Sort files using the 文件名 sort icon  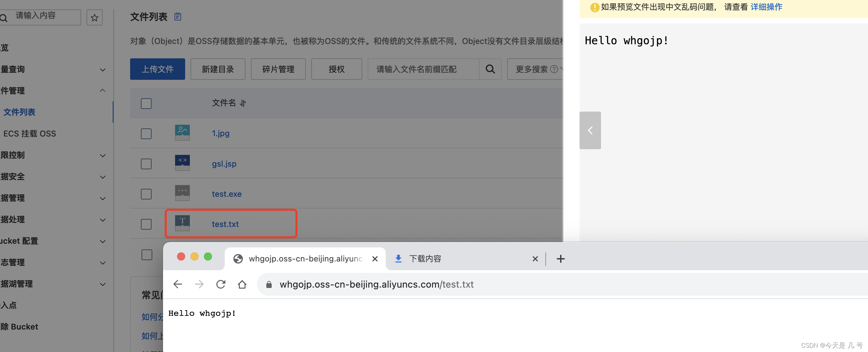[x=243, y=103]
